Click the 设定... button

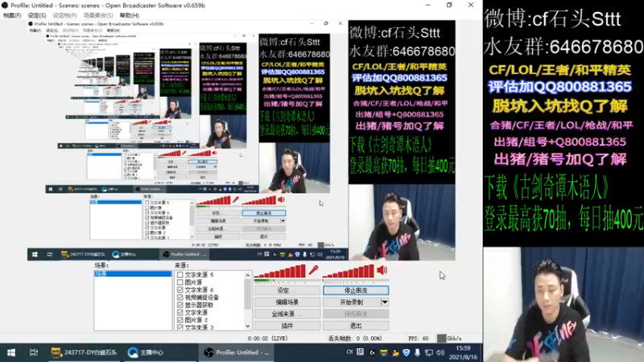(x=287, y=290)
